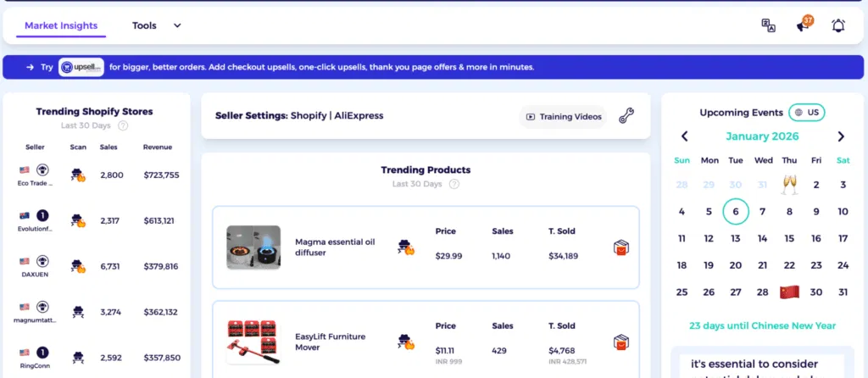Click AliExpress in Seller Settings
The width and height of the screenshot is (868, 378).
359,115
